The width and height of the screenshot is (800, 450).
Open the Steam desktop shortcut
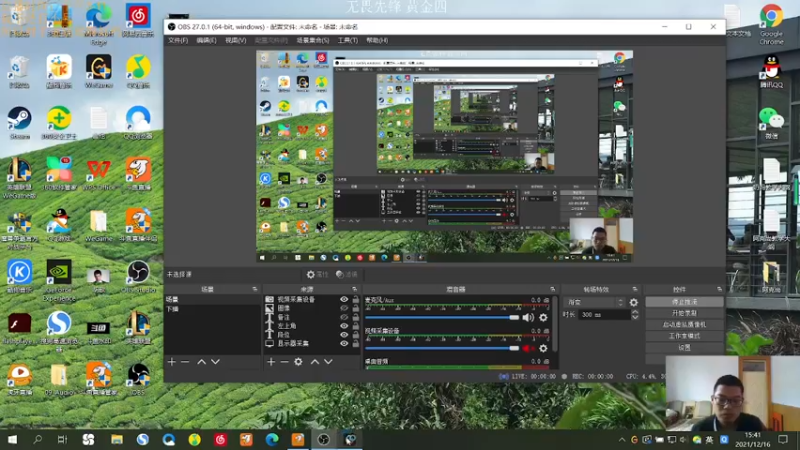pyautogui.click(x=19, y=122)
